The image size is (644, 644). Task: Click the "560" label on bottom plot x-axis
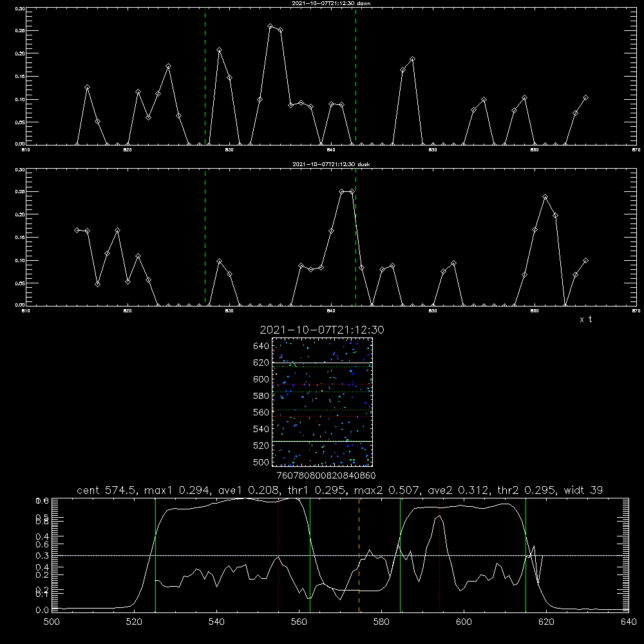pos(299,622)
